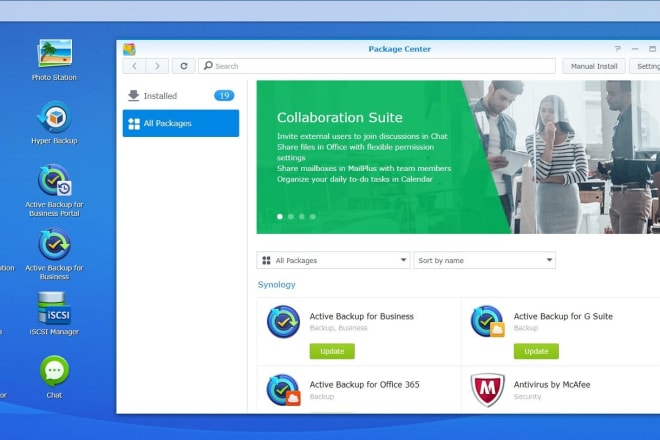The height and width of the screenshot is (440, 660).
Task: Click the Synology section heading
Action: point(277,285)
